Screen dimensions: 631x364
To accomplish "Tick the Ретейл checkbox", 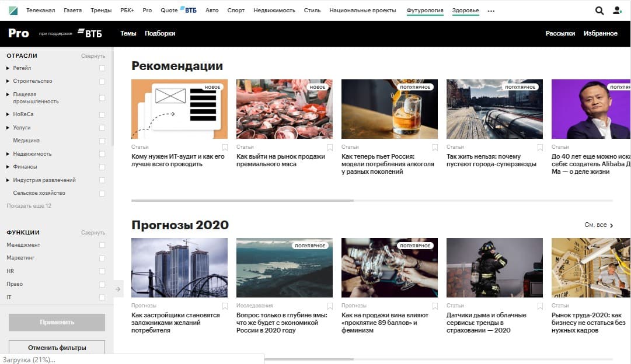I will (102, 68).
